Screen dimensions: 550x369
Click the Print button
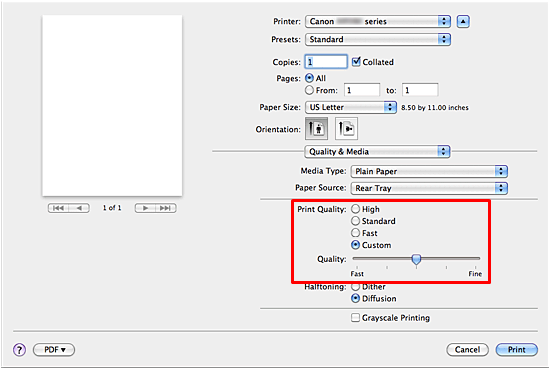point(517,350)
